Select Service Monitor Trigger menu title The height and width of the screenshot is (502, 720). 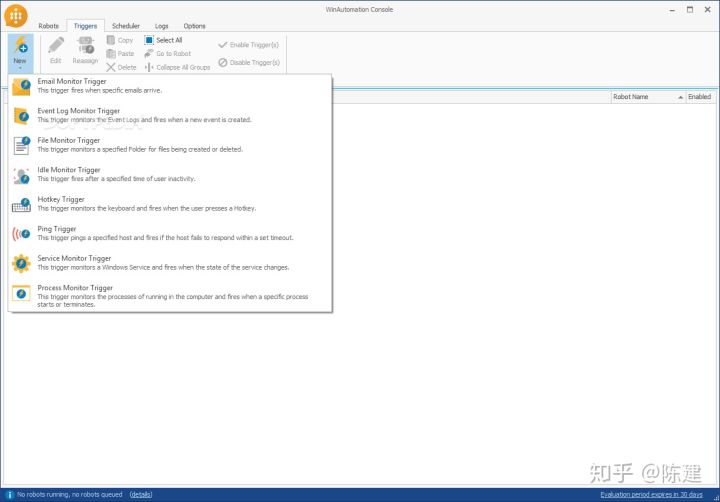[74, 258]
